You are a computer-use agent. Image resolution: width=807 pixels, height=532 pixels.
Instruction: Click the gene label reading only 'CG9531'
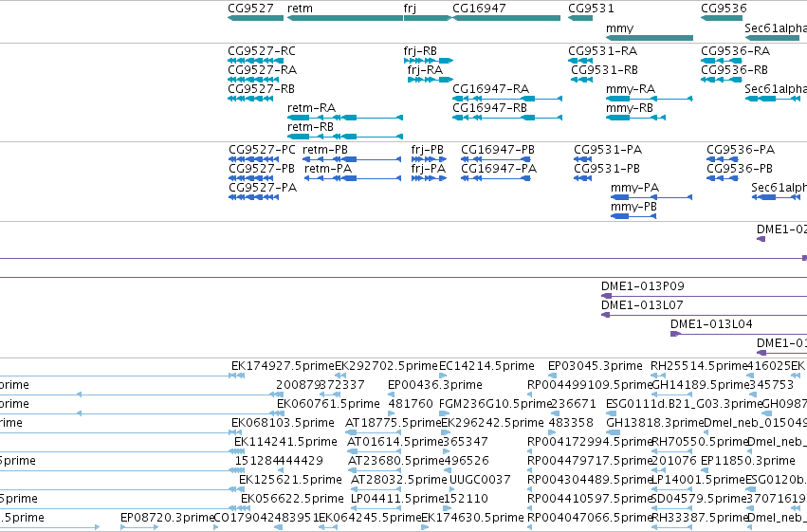click(x=591, y=9)
